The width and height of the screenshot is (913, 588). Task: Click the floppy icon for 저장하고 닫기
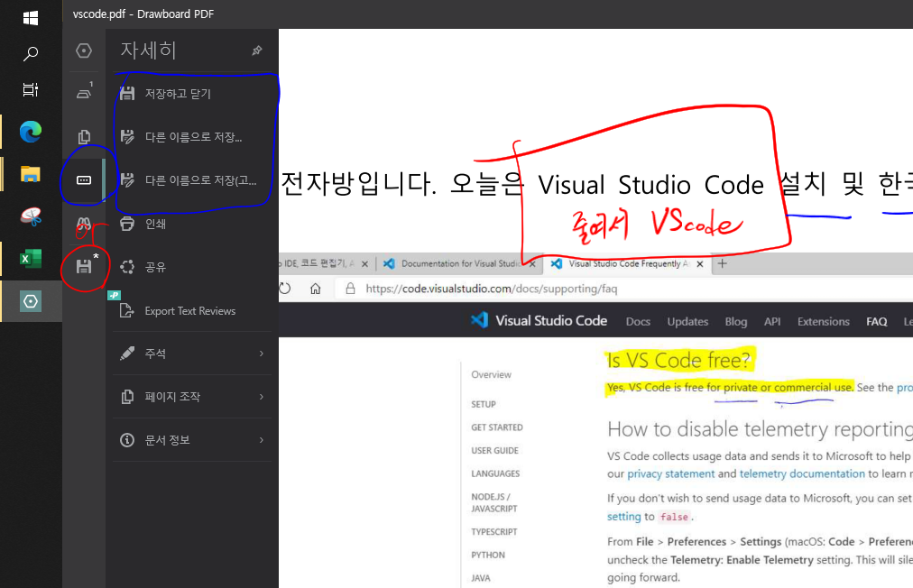[127, 93]
